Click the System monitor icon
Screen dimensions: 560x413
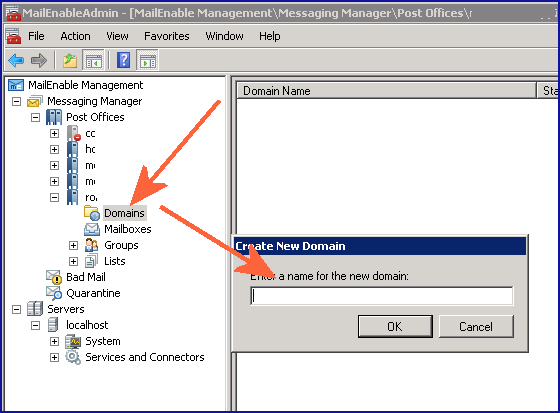73,341
